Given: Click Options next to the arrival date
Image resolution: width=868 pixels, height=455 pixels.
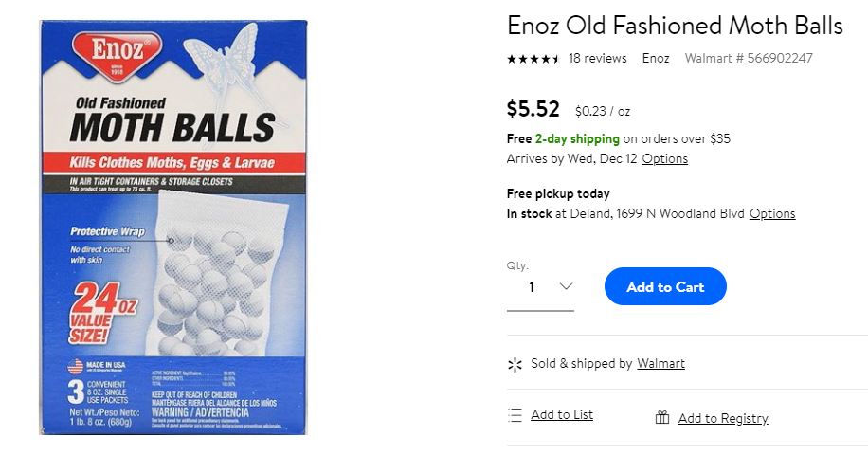Looking at the screenshot, I should 665,159.
